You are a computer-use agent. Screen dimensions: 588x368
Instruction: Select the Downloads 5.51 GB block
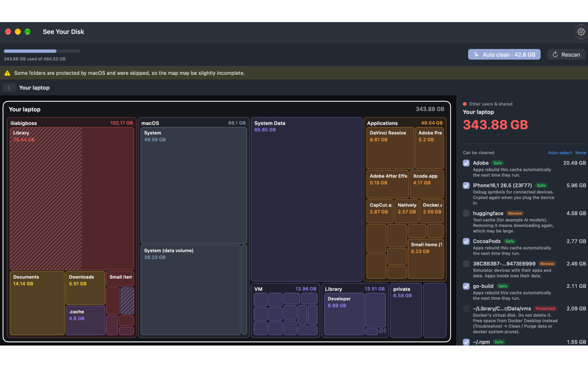85,288
